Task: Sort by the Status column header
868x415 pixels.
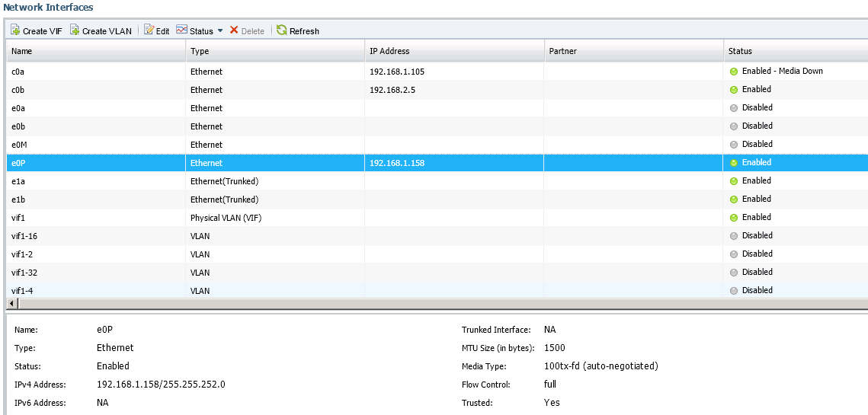Action: click(796, 51)
